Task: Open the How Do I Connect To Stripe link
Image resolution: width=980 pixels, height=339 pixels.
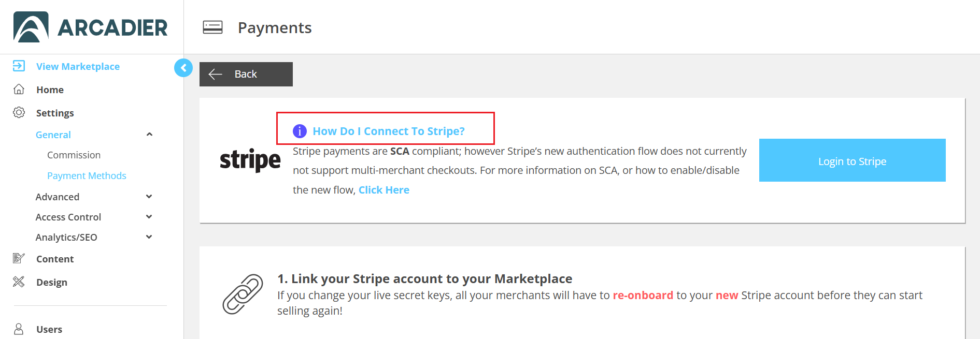Action: click(x=388, y=131)
